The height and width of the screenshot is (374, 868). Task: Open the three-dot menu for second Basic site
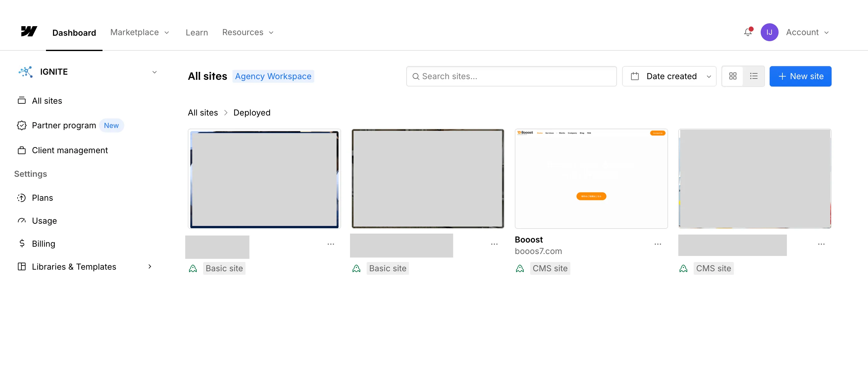tap(494, 244)
